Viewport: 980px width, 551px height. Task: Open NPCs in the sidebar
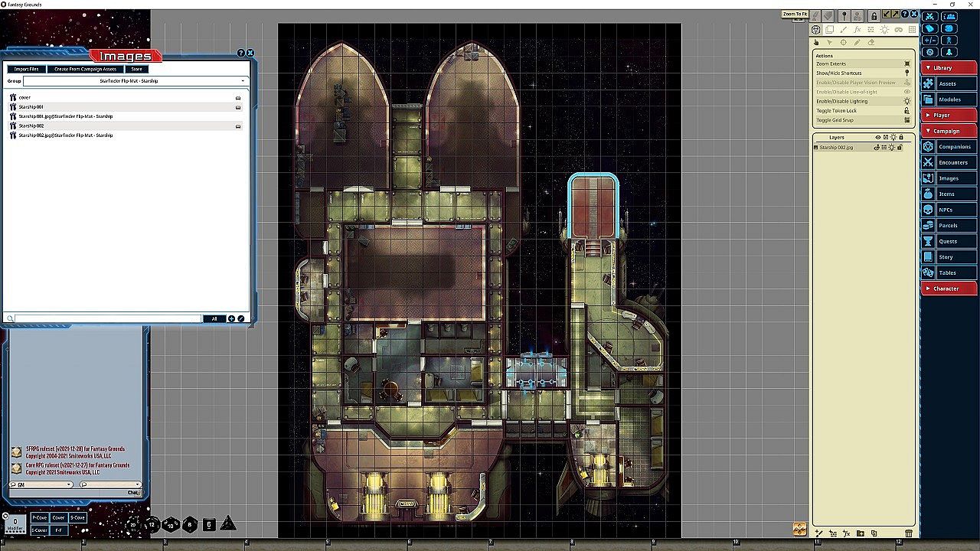click(949, 210)
